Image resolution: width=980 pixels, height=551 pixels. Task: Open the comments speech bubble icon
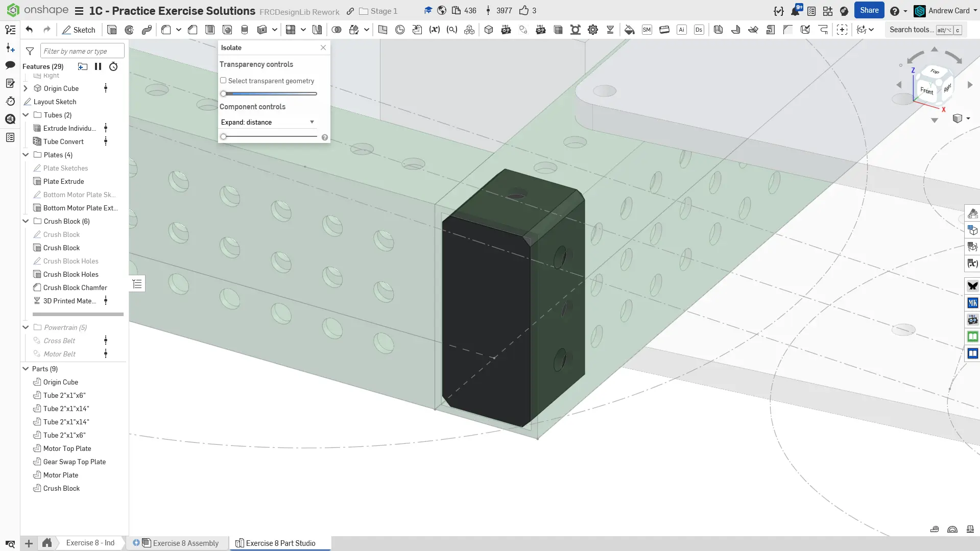10,65
